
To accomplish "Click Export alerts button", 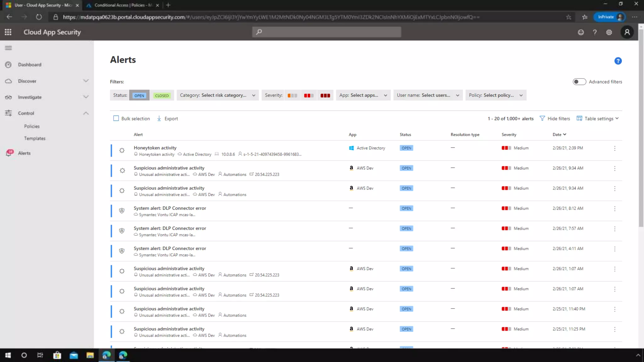I will 167,118.
